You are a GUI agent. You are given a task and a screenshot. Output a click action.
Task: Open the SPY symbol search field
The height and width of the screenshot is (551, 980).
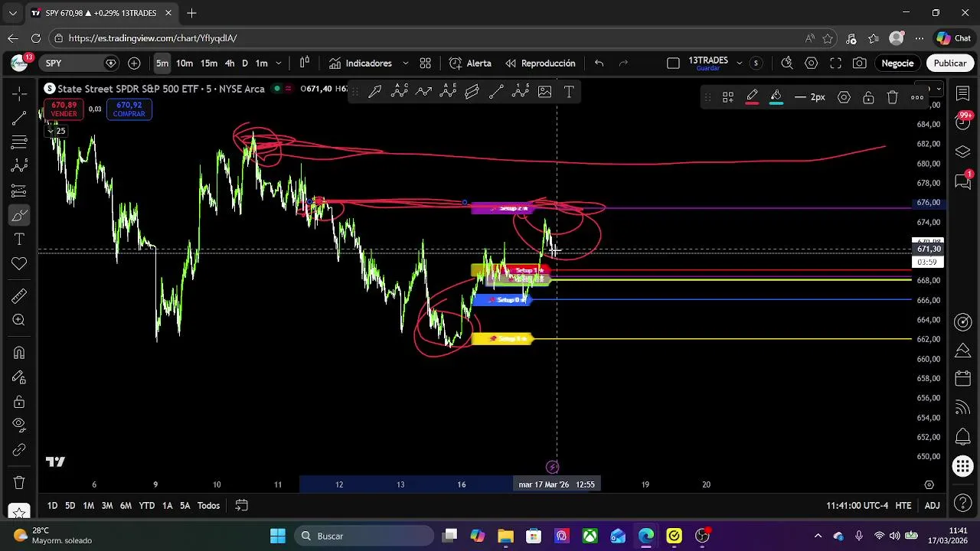tap(79, 64)
